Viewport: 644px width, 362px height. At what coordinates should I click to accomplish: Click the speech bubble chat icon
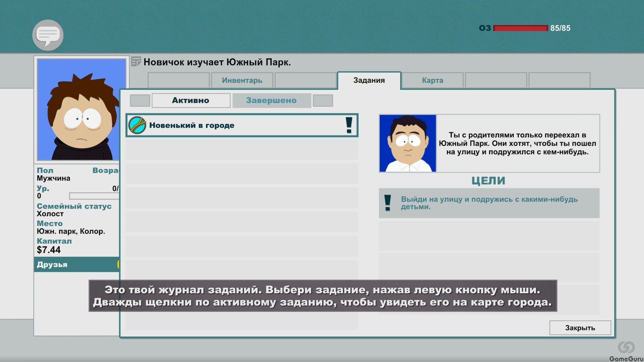pyautogui.click(x=48, y=35)
